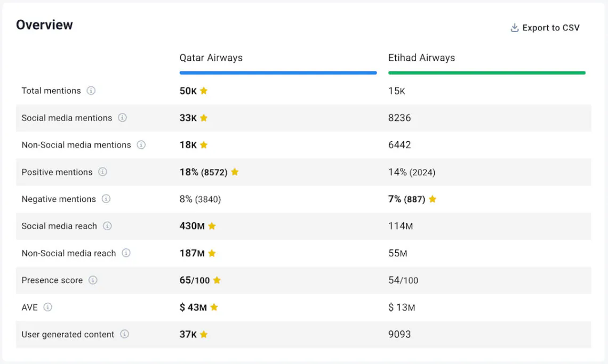
Task: Open info icon next to Non-Social media reach
Action: pos(126,253)
